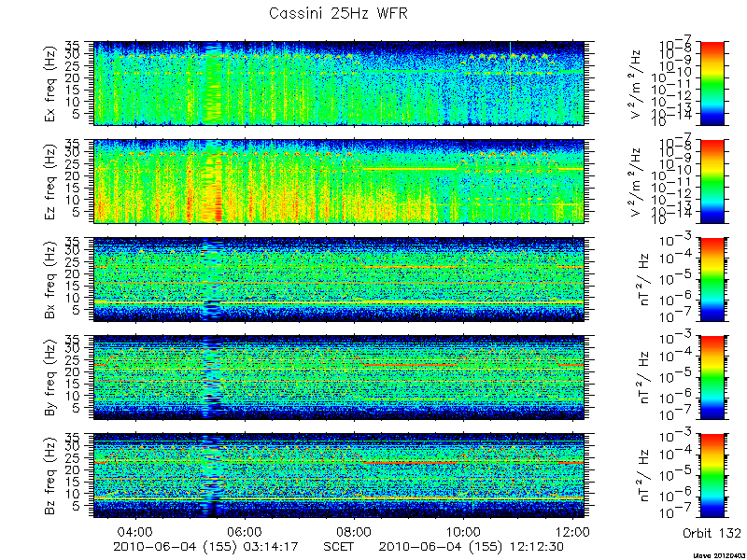Click the "08:00" time axis label
This screenshot has width=747, height=560.
coord(354,530)
